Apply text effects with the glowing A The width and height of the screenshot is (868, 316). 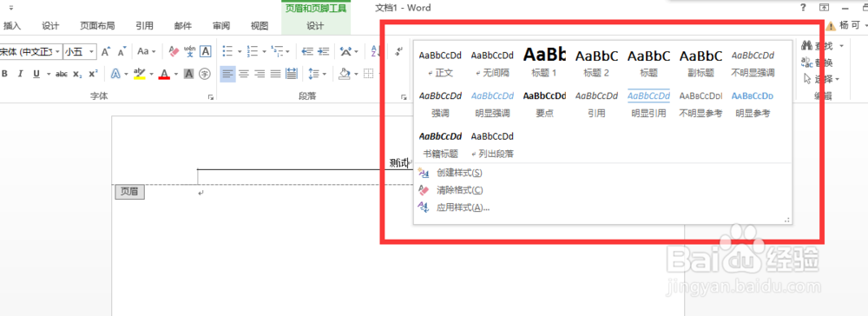click(x=115, y=74)
